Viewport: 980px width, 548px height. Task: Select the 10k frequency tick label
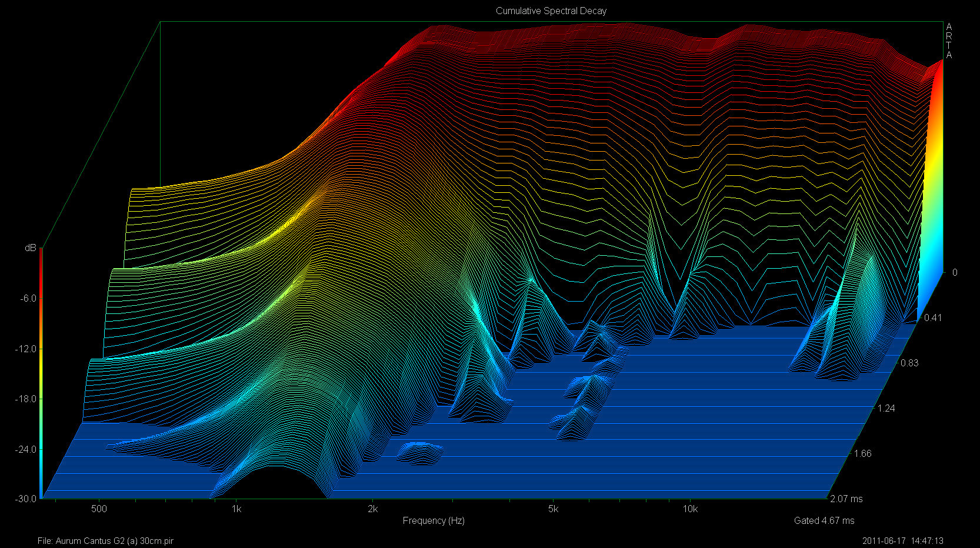pos(690,509)
